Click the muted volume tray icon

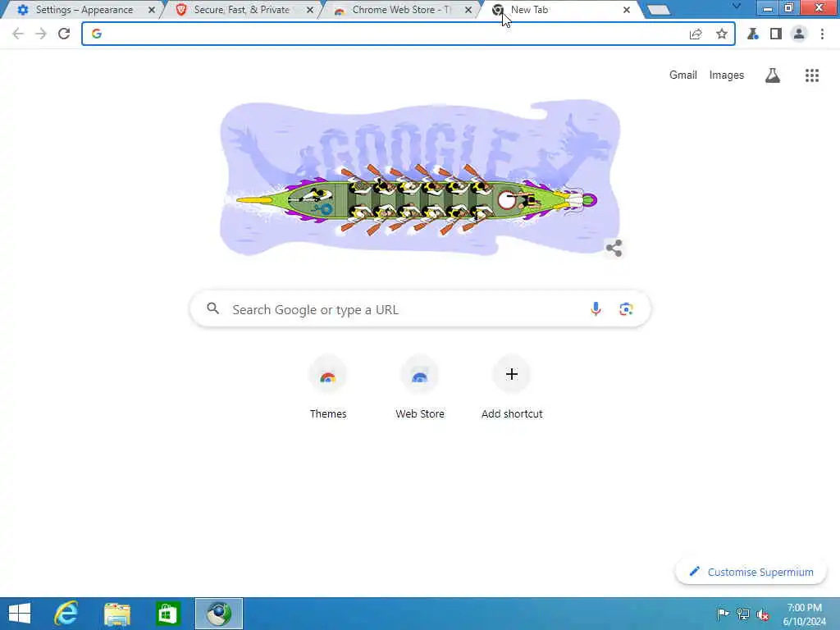click(x=763, y=614)
